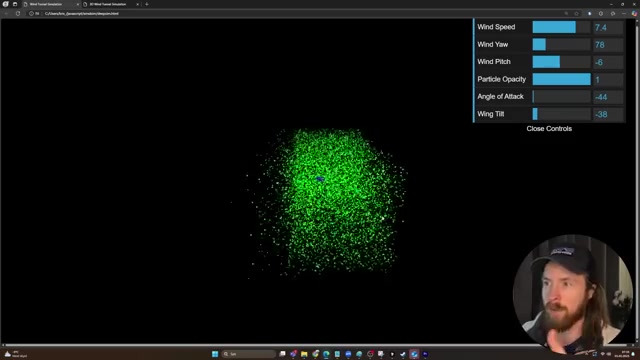The height and width of the screenshot is (360, 640).
Task: Adjust the Wind Speed slider
Action: click(x=561, y=27)
